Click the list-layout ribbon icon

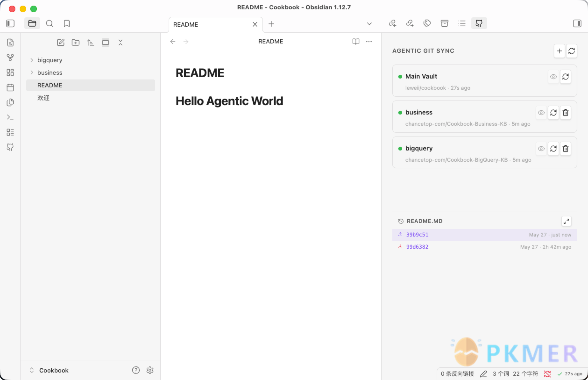[10, 132]
